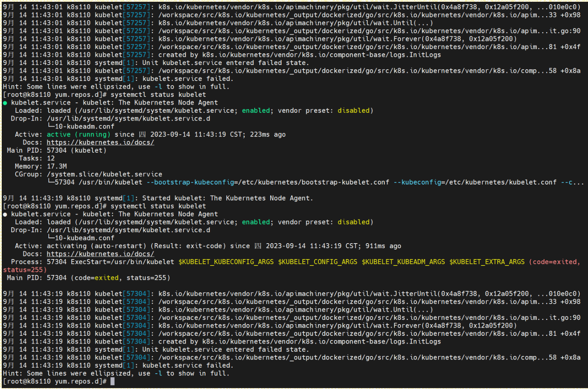
Task: Select the yellow '$KUBELET_EXTRA_ARGS' variable
Action: (x=487, y=262)
